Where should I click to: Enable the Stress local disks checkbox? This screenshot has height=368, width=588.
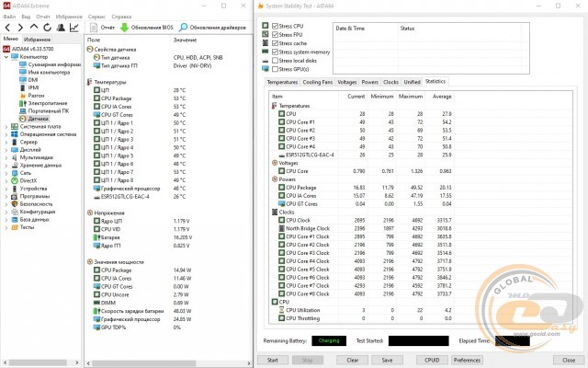click(275, 61)
